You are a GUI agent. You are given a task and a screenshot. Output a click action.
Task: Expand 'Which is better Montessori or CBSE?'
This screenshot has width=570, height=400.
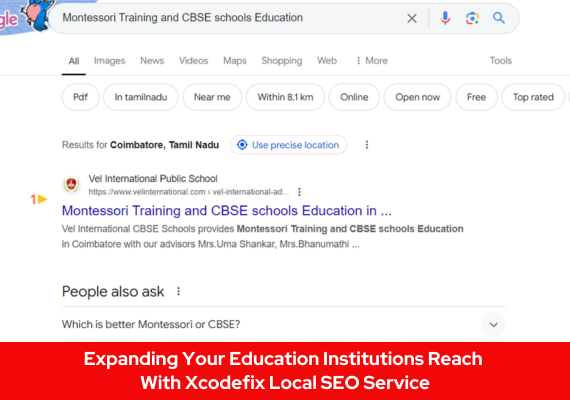[284, 324]
